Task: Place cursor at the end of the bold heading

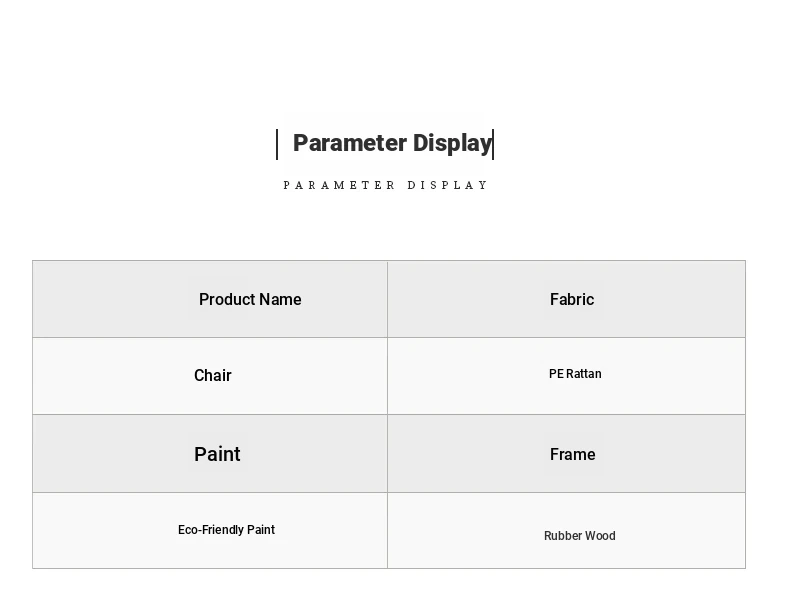Action: pos(492,143)
